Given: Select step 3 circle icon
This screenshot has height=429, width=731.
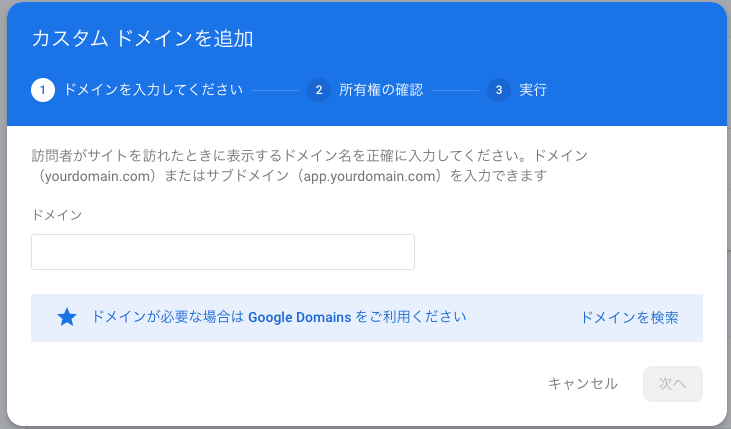Looking at the screenshot, I should pos(499,90).
